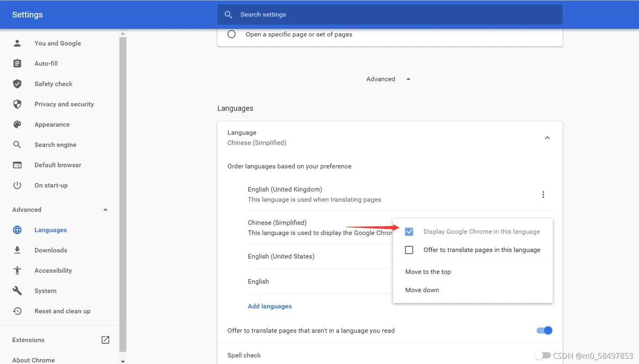Viewport: 639px width, 364px height.
Task: Collapse the Advanced sidebar section
Action: click(105, 210)
